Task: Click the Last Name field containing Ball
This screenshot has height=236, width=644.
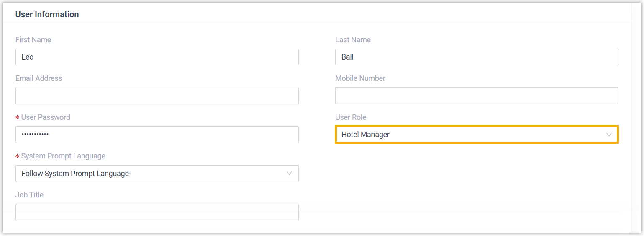Action: (x=477, y=57)
